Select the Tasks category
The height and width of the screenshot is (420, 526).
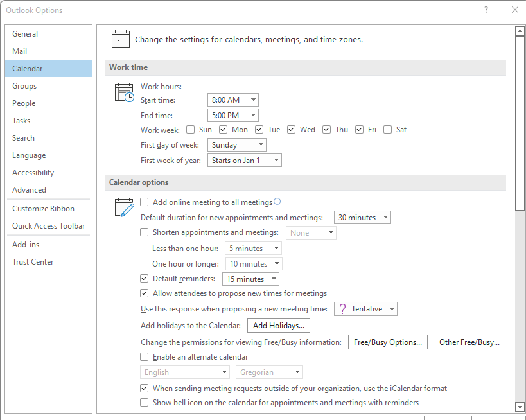pos(49,121)
